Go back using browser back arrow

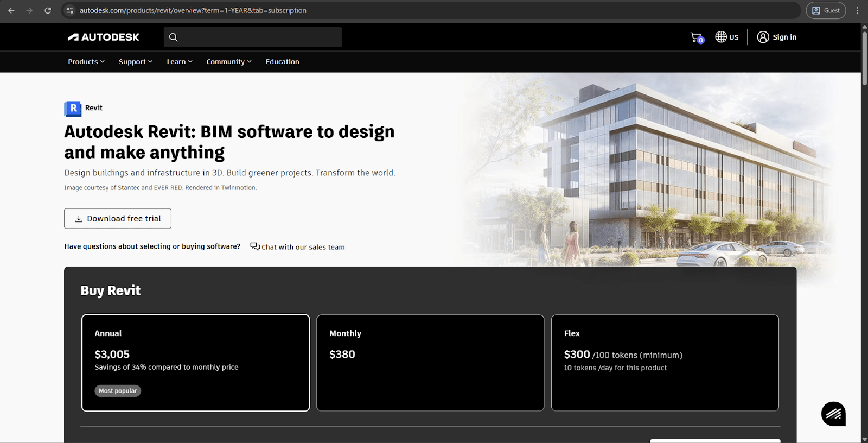(x=11, y=10)
